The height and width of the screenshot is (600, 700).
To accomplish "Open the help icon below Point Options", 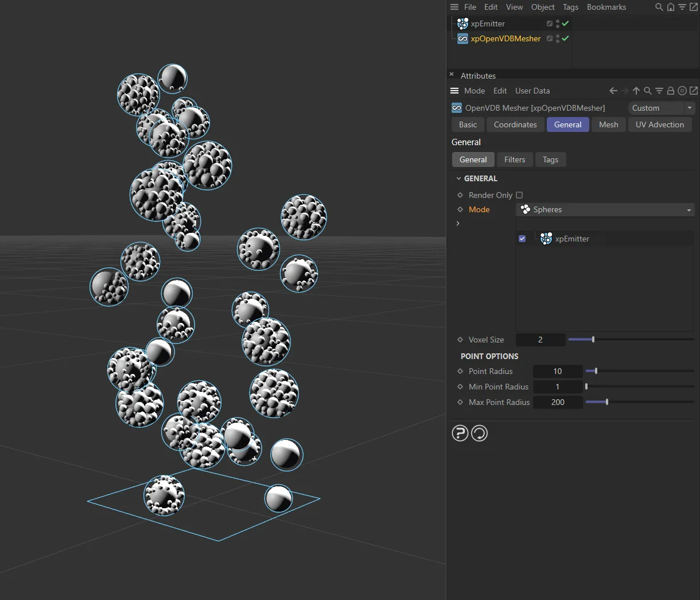I will coord(460,433).
